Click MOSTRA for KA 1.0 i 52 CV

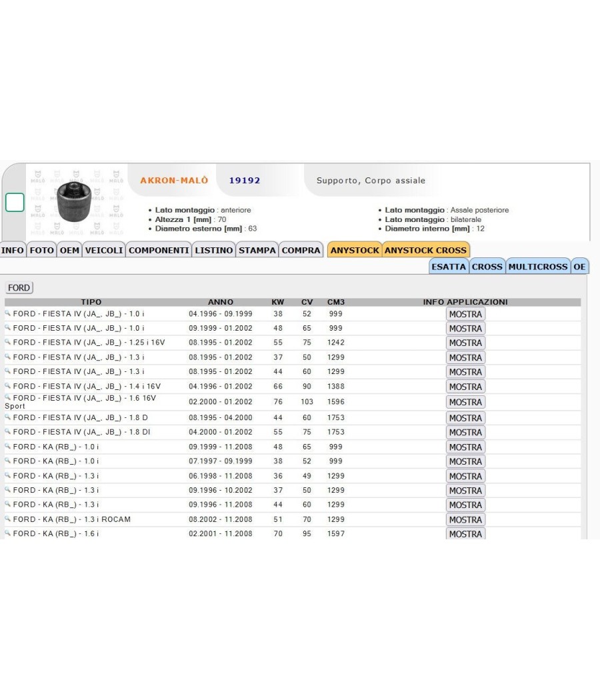[465, 461]
